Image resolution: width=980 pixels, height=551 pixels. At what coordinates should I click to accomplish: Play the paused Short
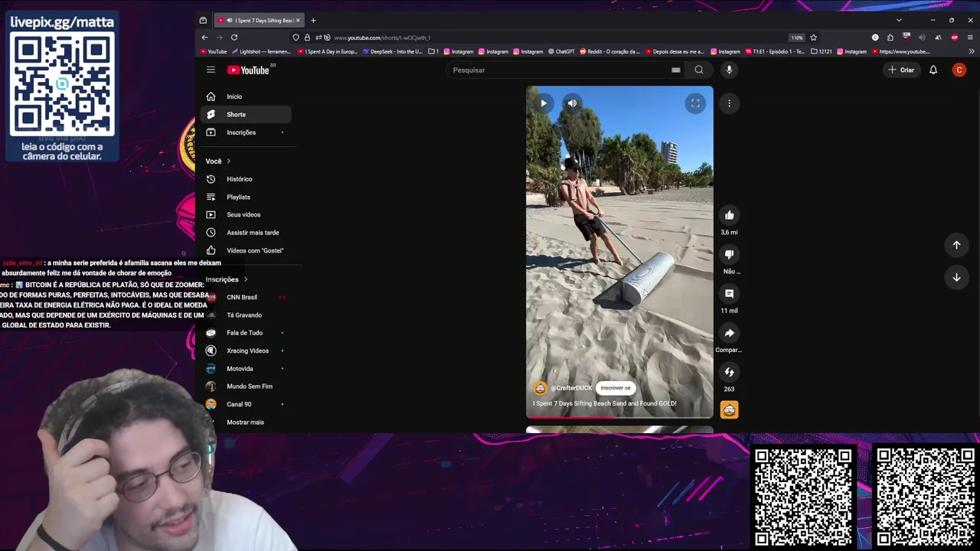click(x=544, y=103)
